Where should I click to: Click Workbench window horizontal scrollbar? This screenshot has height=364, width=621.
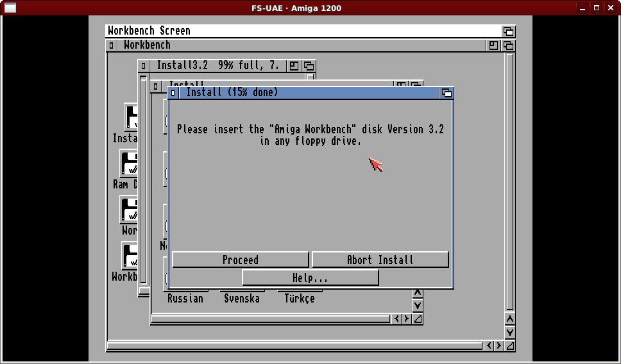(295, 346)
